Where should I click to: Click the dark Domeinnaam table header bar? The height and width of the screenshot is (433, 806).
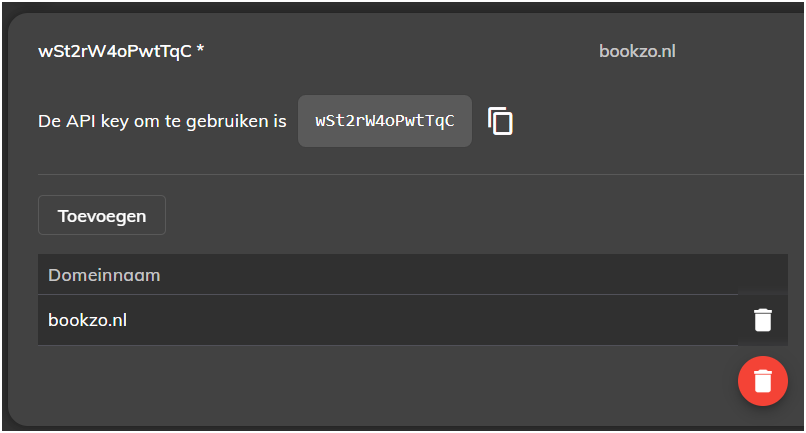[x=413, y=275]
